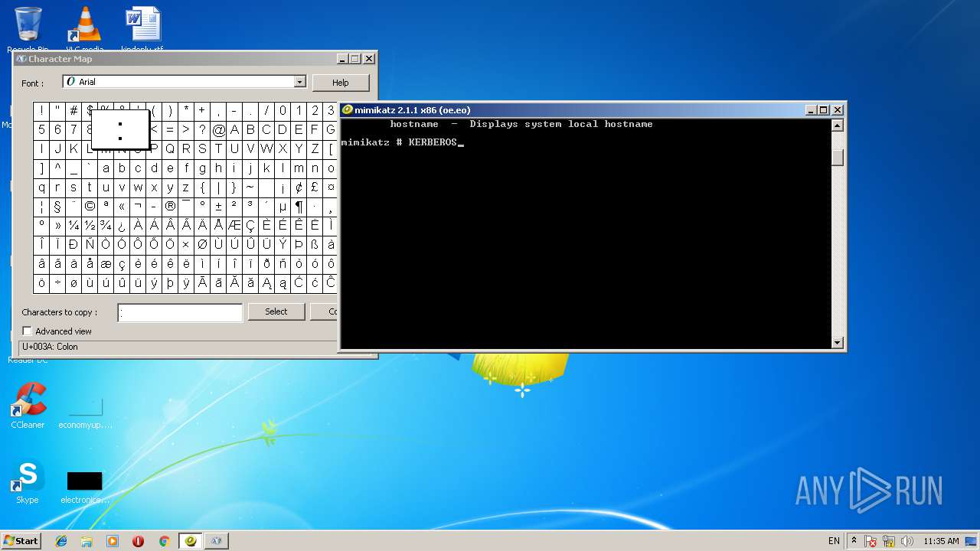Select the capital Z character cell
The width and height of the screenshot is (980, 551).
(x=315, y=149)
